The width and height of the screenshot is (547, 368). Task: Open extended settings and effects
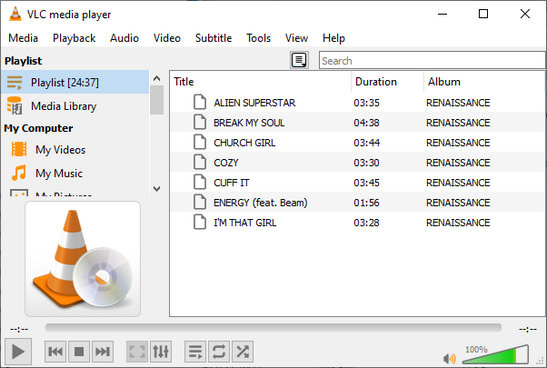coord(161,351)
